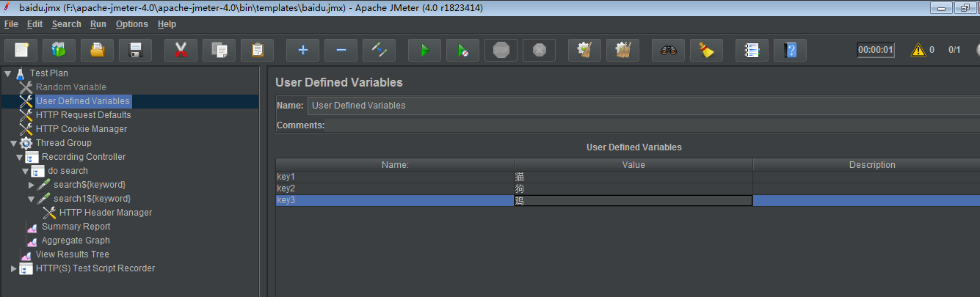The height and width of the screenshot is (297, 980).
Task: Select HTTP Request Defaults in the tree
Action: point(83,115)
